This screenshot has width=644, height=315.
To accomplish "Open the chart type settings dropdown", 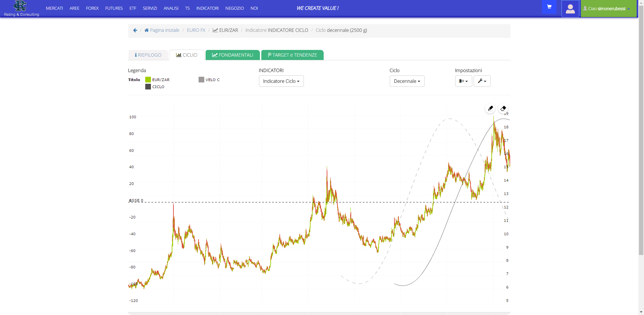I will pyautogui.click(x=464, y=81).
